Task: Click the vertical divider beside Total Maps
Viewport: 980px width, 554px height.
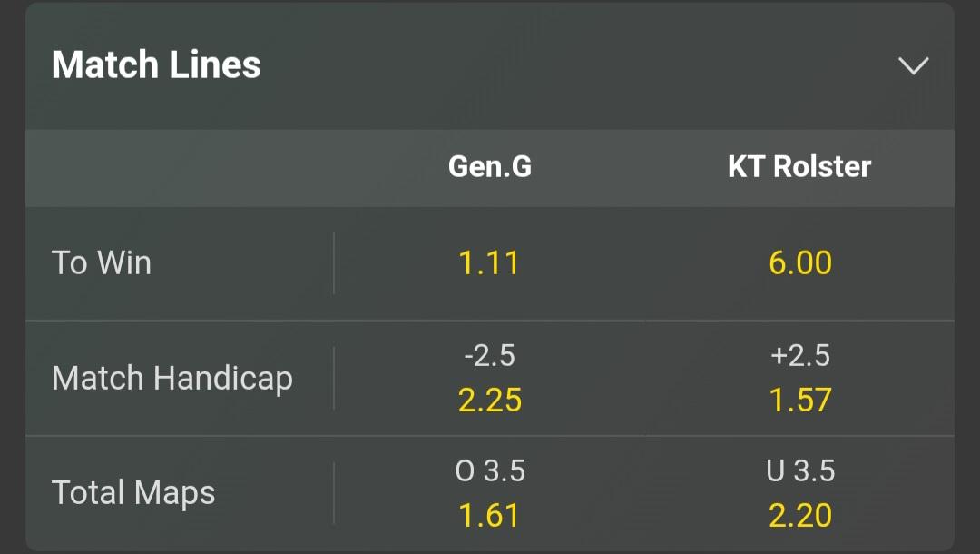Action: (334, 493)
